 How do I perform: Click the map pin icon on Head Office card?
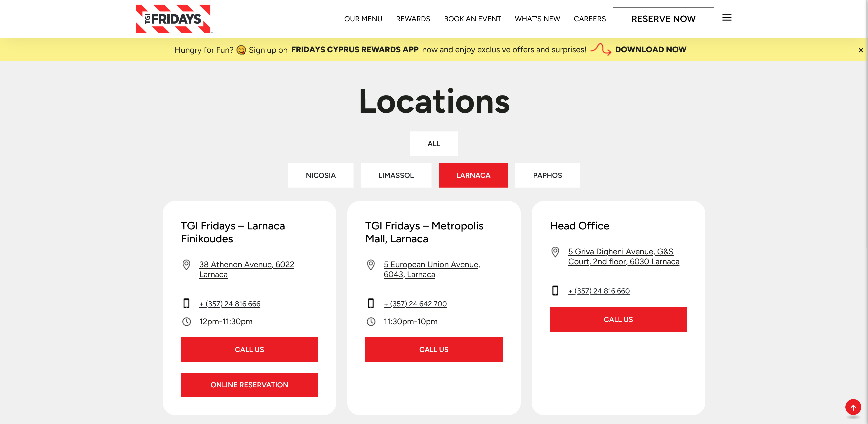click(x=555, y=252)
